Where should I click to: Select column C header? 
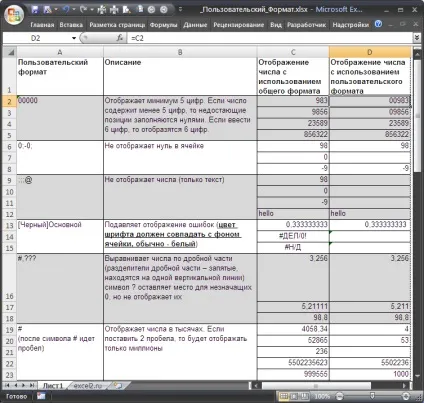pyautogui.click(x=293, y=52)
